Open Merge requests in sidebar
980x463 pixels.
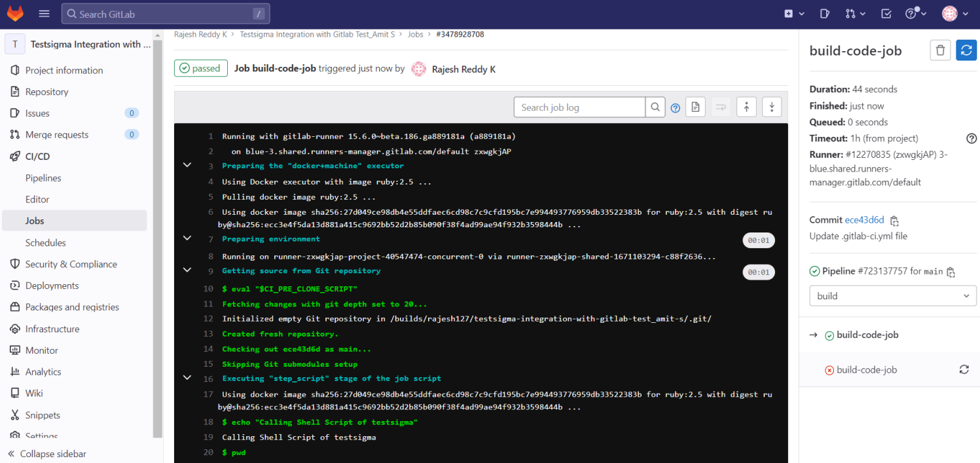coord(57,135)
